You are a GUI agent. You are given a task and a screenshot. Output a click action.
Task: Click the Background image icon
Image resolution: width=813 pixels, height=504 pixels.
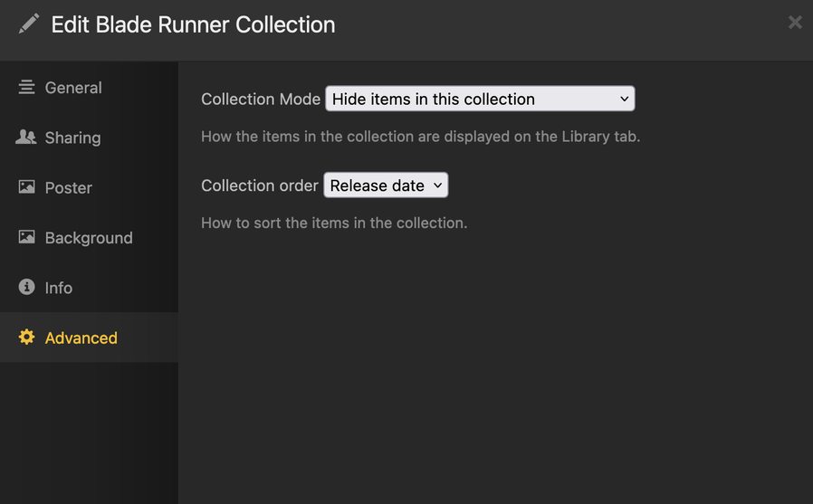26,237
